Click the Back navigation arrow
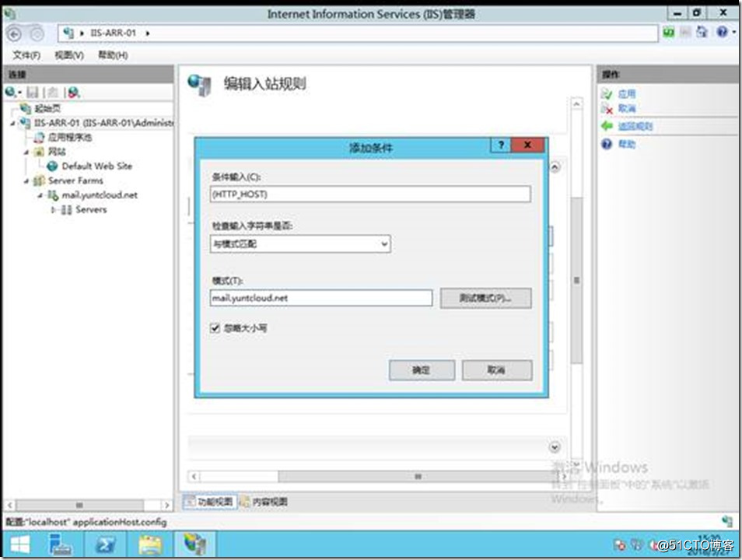 click(14, 34)
